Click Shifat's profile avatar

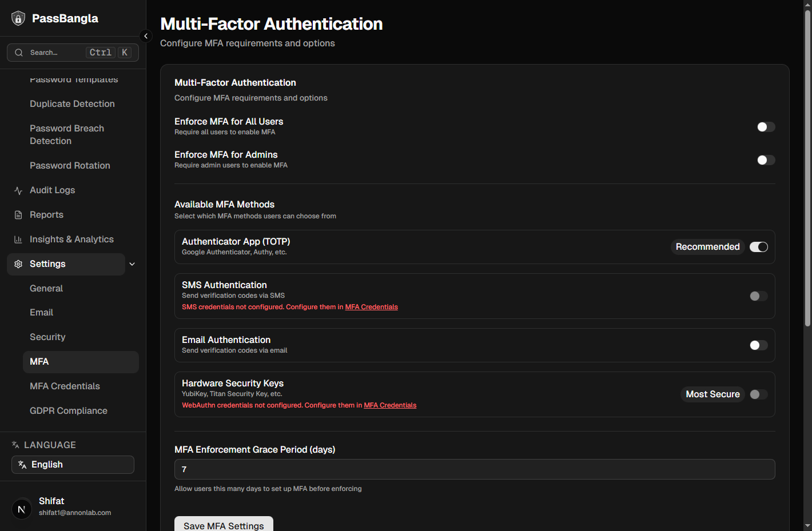click(x=21, y=509)
